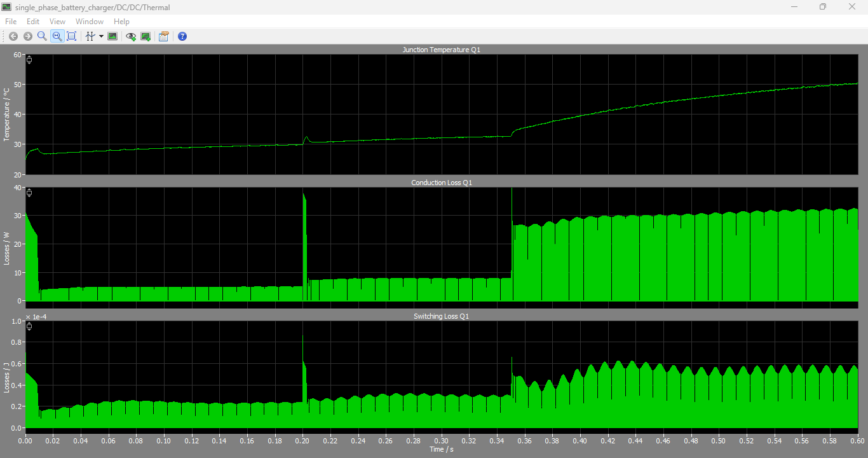The image size is (868, 458).
Task: Click the zoom to fit icon
Action: (x=72, y=36)
